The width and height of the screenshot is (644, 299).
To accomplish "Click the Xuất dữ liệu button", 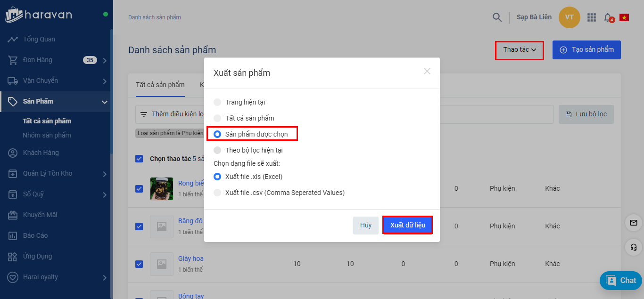I will click(x=407, y=225).
